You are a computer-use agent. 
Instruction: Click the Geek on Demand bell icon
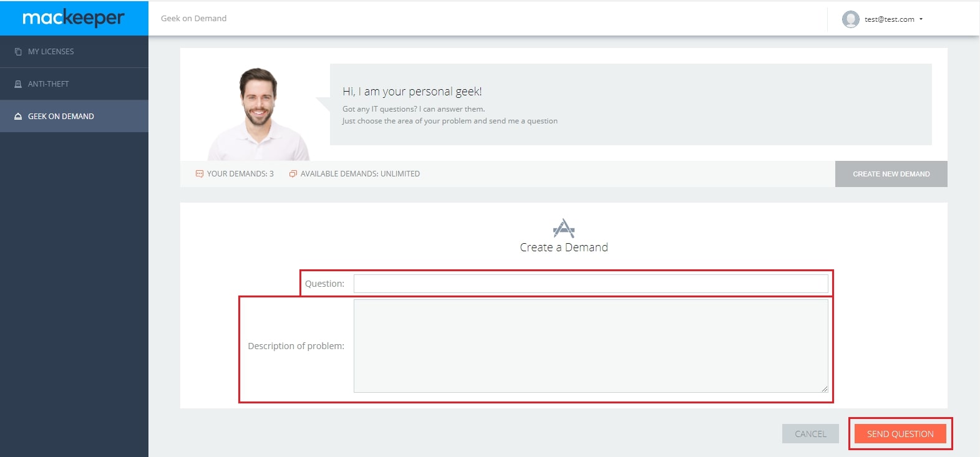tap(18, 117)
